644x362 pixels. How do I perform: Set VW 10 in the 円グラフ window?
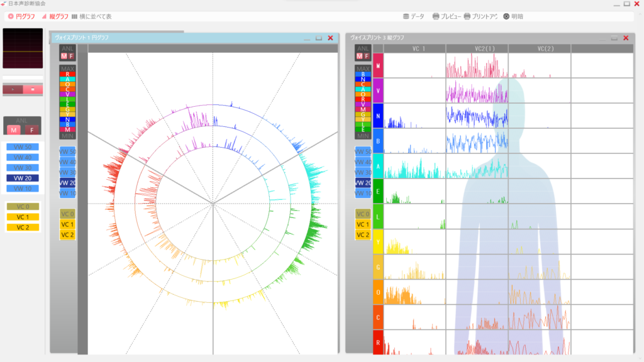68,194
